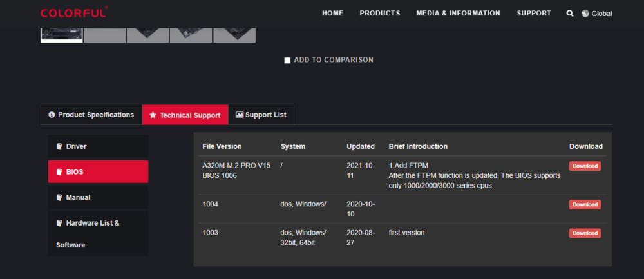644x279 pixels.
Task: Tick the Add to Comparison checkbox
Action: 287,60
